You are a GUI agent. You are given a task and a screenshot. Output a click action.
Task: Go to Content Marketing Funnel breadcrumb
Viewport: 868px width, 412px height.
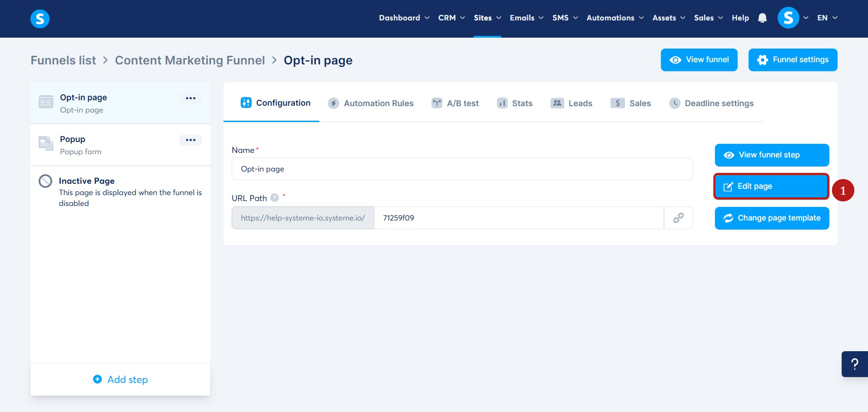pyautogui.click(x=190, y=60)
